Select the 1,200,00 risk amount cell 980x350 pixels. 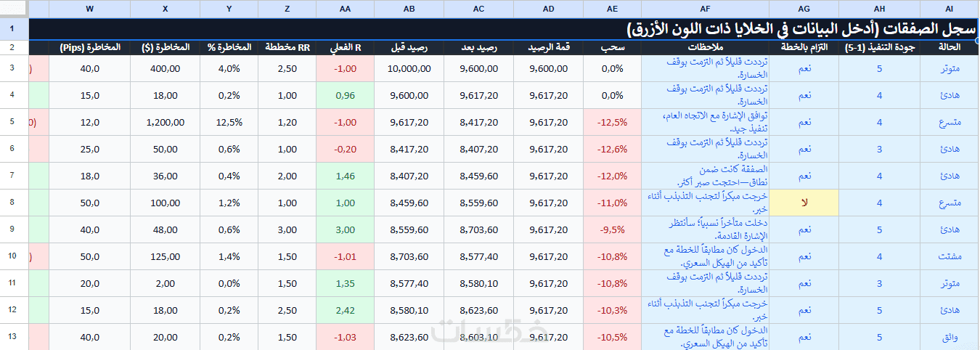click(x=166, y=122)
